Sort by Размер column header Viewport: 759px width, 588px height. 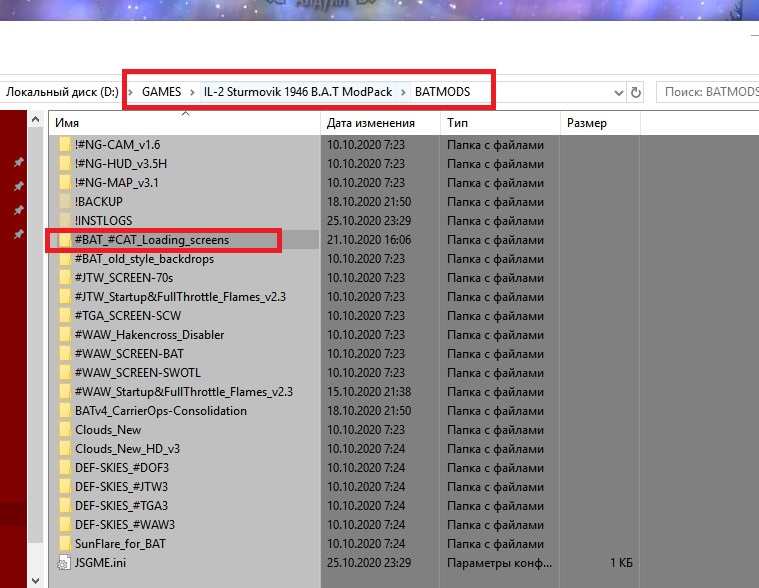(600, 123)
